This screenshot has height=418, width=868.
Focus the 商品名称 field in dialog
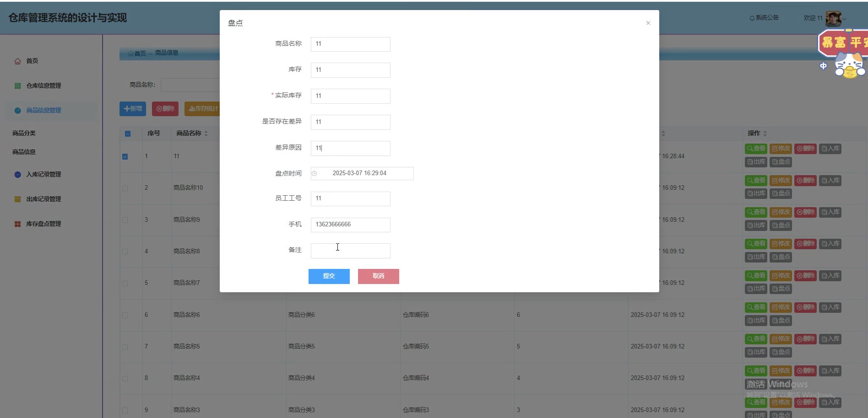tap(351, 44)
